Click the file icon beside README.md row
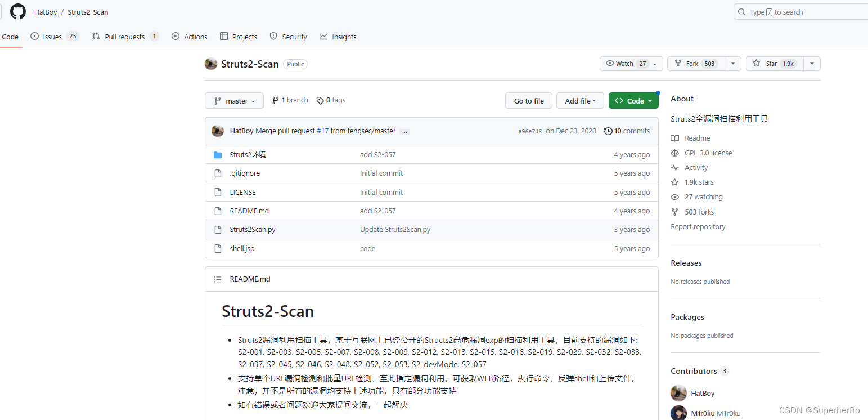The image size is (868, 420). point(218,211)
